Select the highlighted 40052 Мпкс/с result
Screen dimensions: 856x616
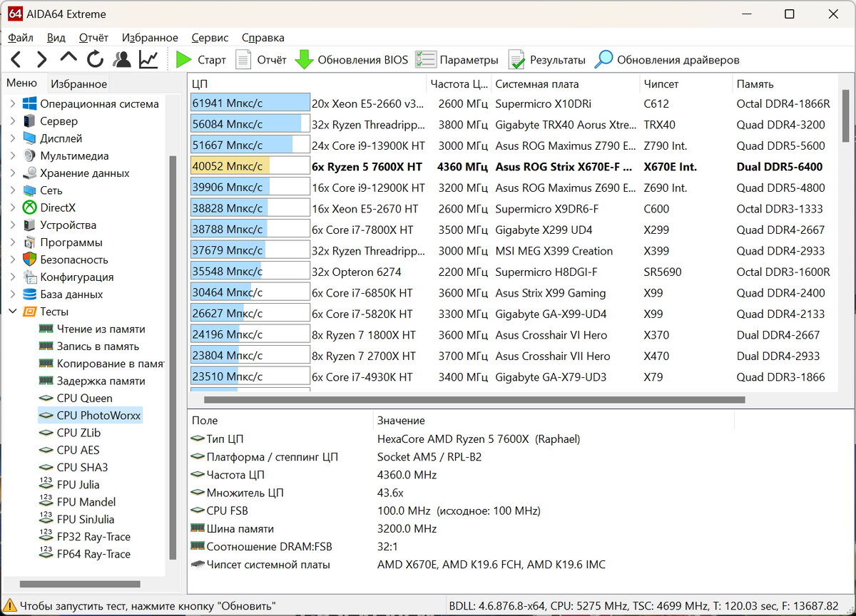[250, 167]
